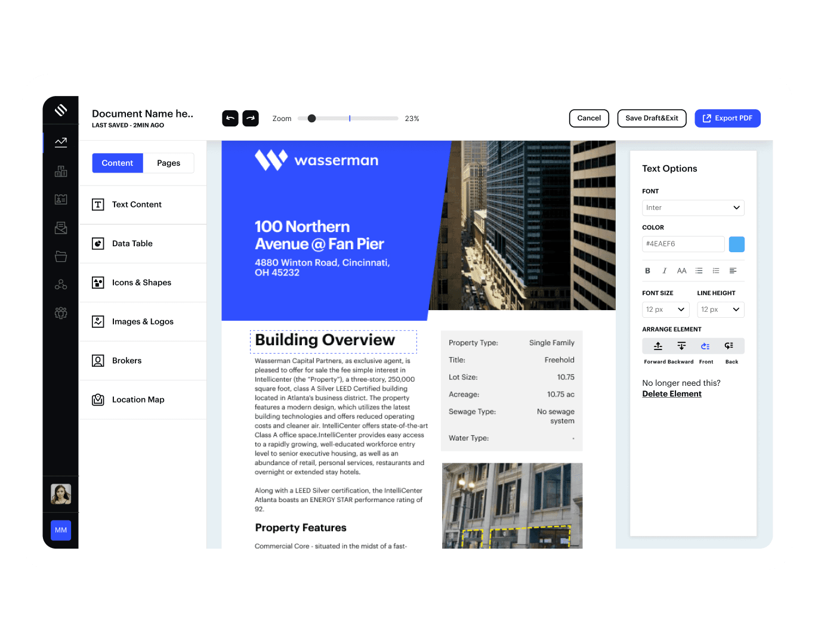This screenshot has height=644, width=815.
Task: Toggle italic text formatting
Action: pos(664,271)
